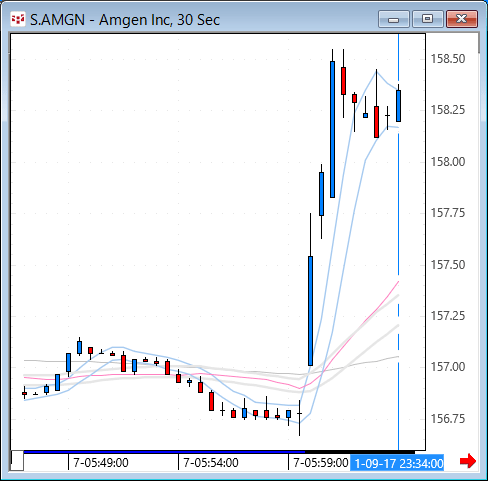Click the 156.75 price scale label

448,419
